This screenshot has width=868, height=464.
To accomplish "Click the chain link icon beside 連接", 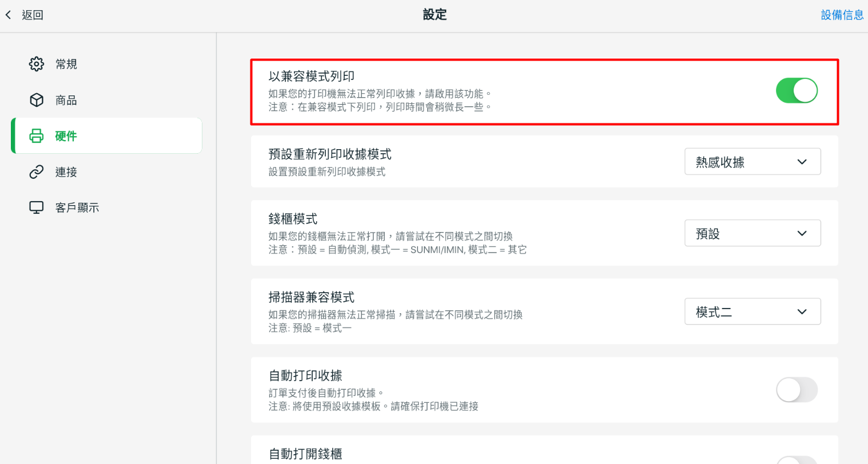I will [37, 172].
